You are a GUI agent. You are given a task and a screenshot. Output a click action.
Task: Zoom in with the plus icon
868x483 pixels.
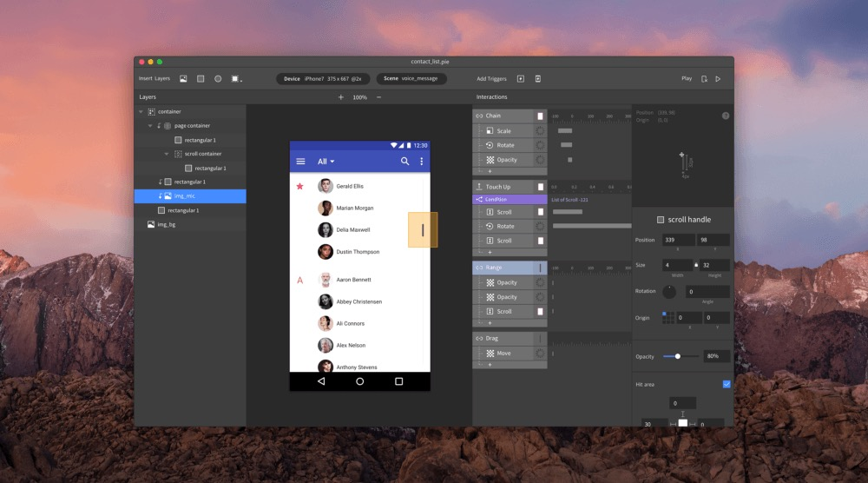tap(341, 97)
